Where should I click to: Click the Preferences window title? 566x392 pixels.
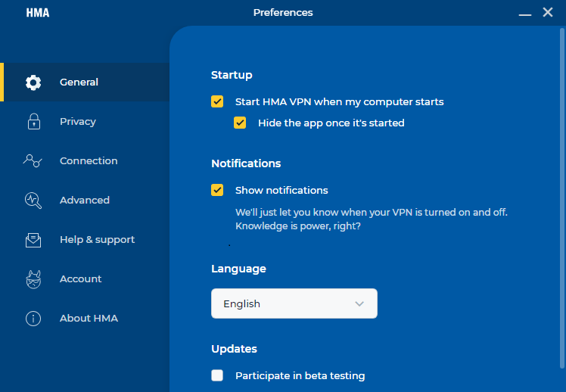283,13
